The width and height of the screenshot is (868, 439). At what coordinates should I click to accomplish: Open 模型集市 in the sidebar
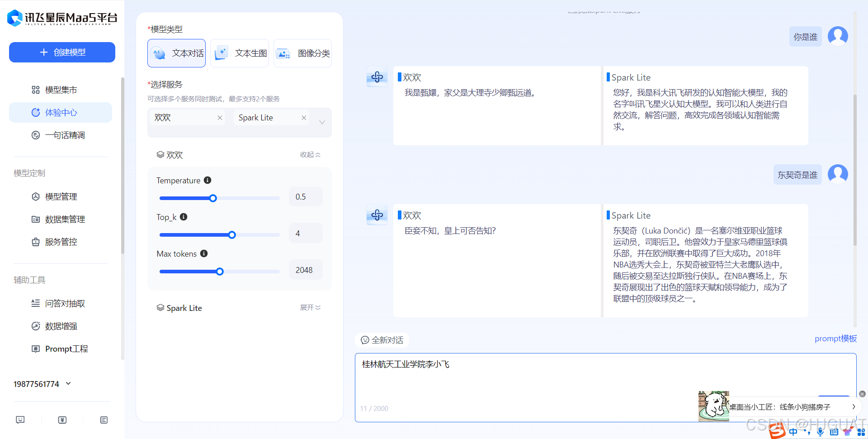point(61,90)
